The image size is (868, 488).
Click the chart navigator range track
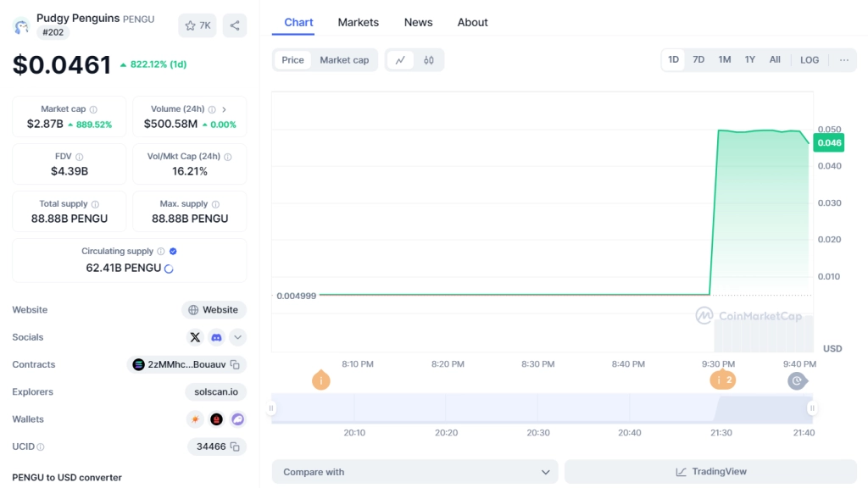pos(542,408)
